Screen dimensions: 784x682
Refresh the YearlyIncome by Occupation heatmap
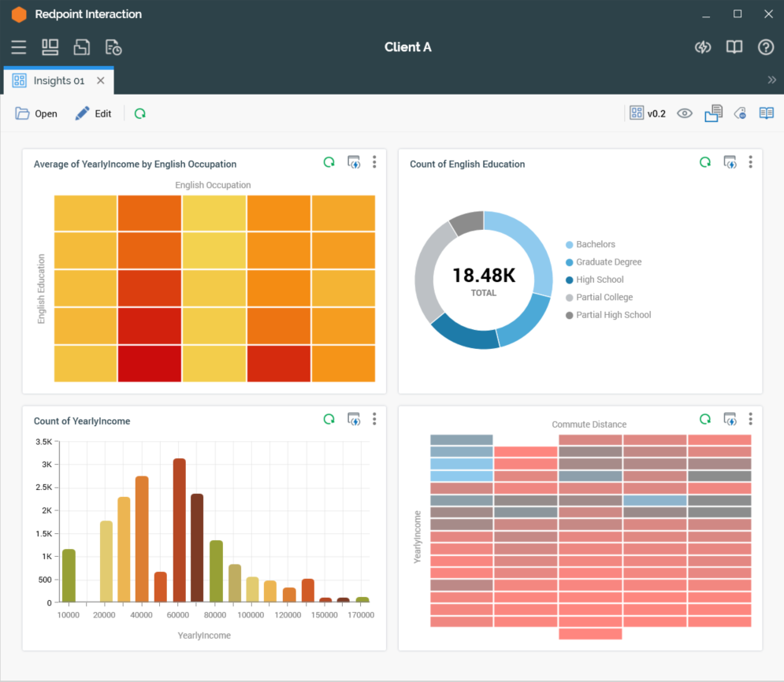(x=329, y=162)
